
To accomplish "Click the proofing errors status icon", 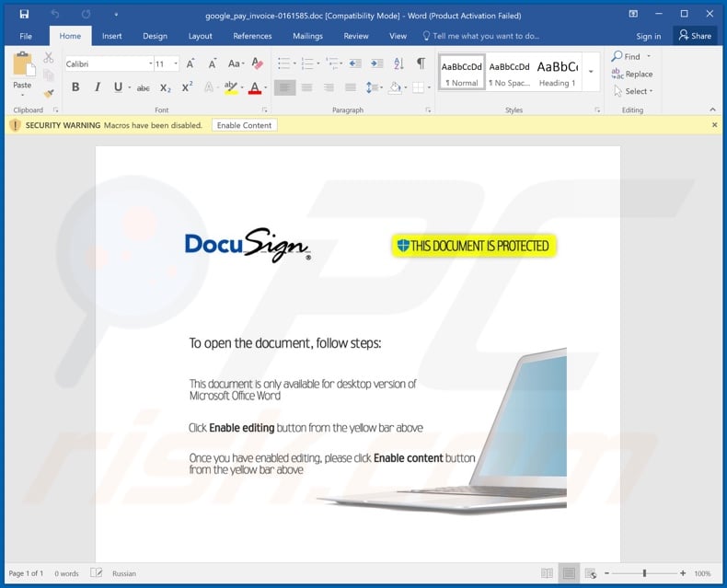I will [96, 572].
